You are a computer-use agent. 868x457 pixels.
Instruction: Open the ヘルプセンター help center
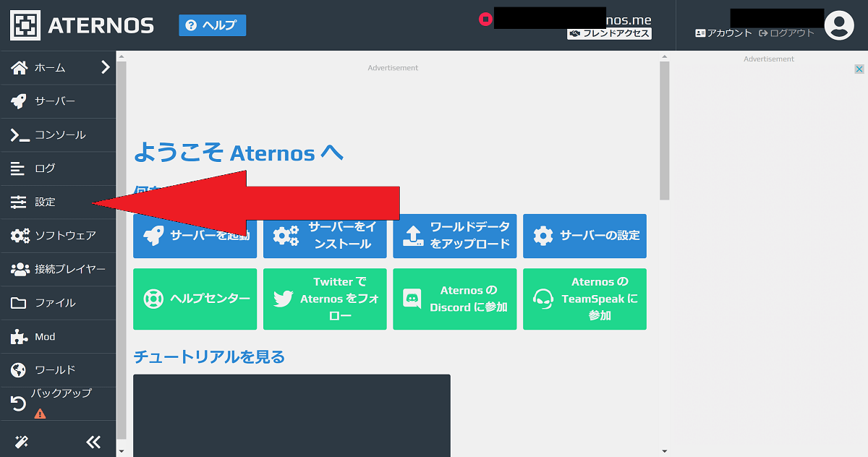click(195, 299)
